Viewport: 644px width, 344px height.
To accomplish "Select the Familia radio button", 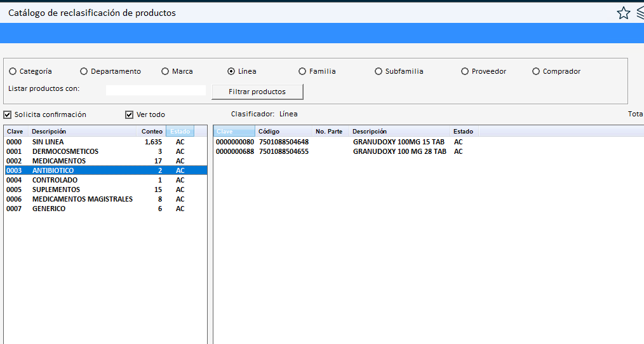I will [x=302, y=71].
